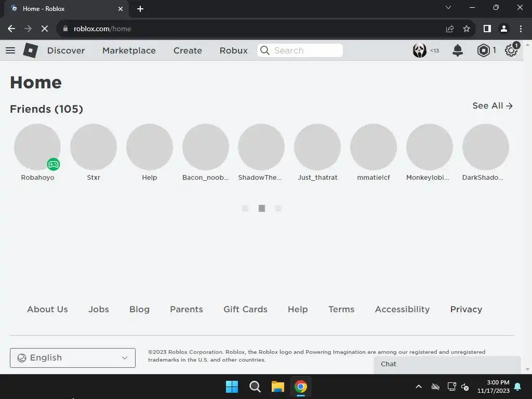Click Terms footer link
Image resolution: width=532 pixels, height=399 pixels.
341,310
